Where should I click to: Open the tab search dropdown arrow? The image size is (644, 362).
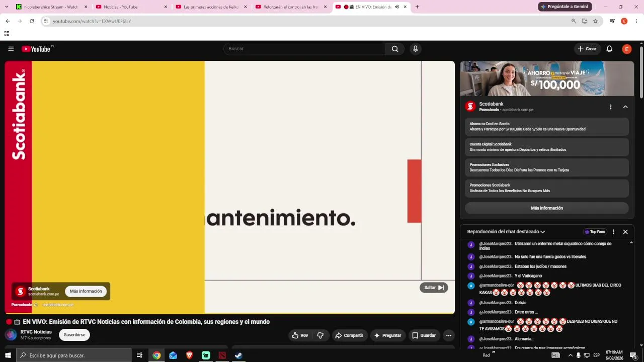(x=7, y=7)
